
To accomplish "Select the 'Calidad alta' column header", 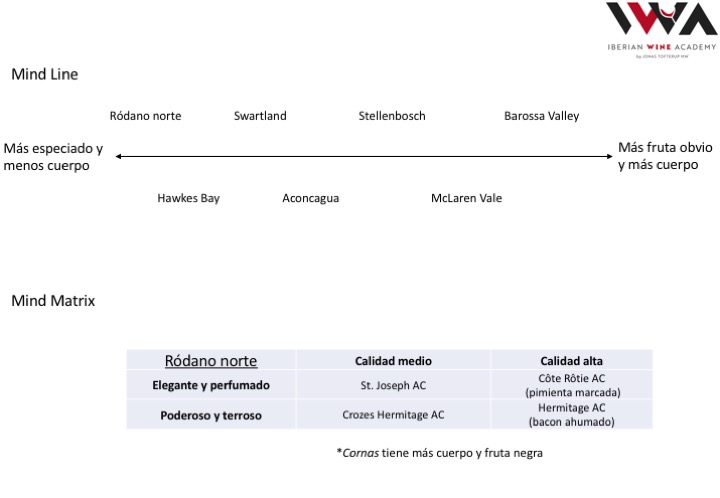I will pyautogui.click(x=571, y=361).
